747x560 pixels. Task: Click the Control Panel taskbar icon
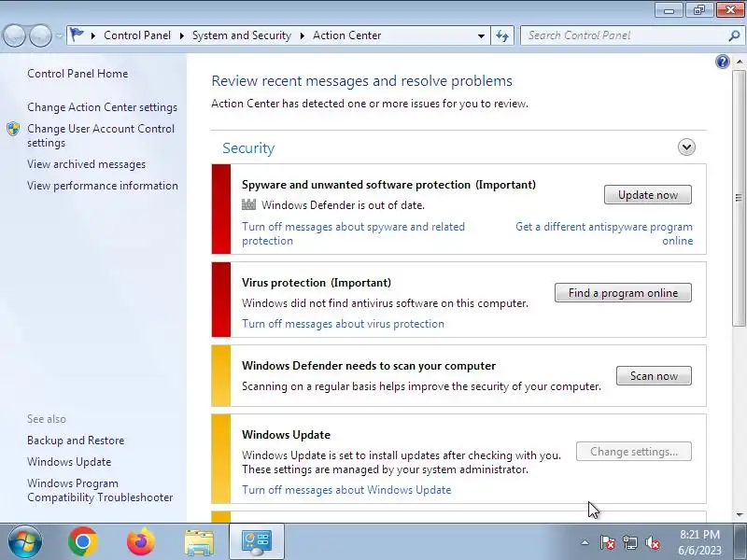click(256, 542)
